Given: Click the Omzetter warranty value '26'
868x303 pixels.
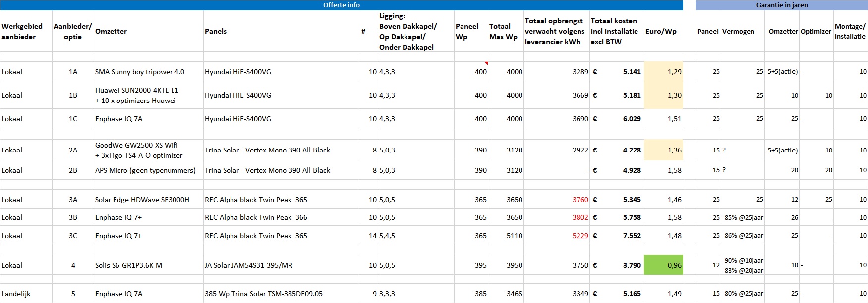Looking at the screenshot, I should point(782,217).
